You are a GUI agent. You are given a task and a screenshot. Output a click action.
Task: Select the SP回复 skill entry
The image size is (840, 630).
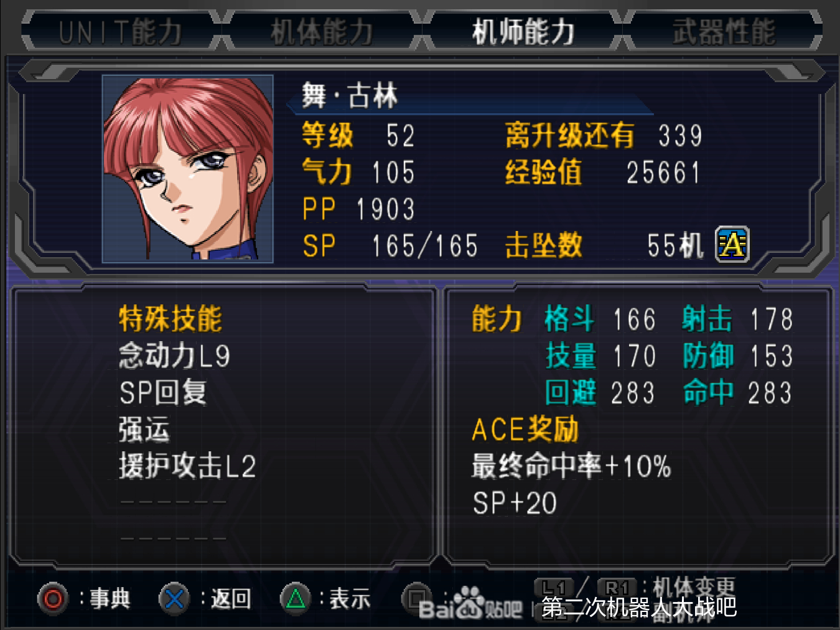163,392
